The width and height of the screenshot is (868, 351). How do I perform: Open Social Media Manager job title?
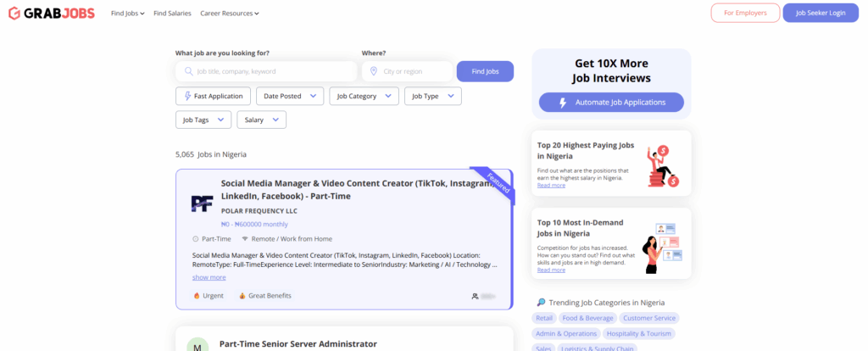(x=358, y=189)
